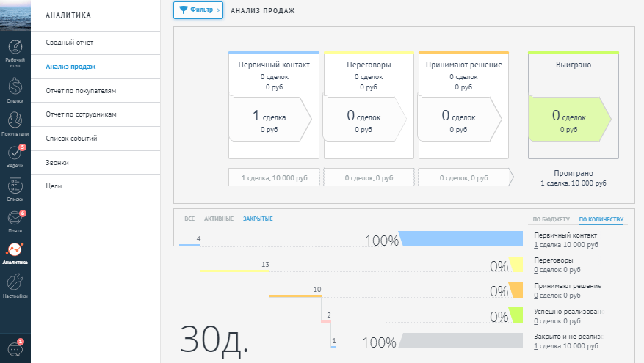Expand the Фильтр filter dropdown
644x363 pixels.
pyautogui.click(x=198, y=10)
